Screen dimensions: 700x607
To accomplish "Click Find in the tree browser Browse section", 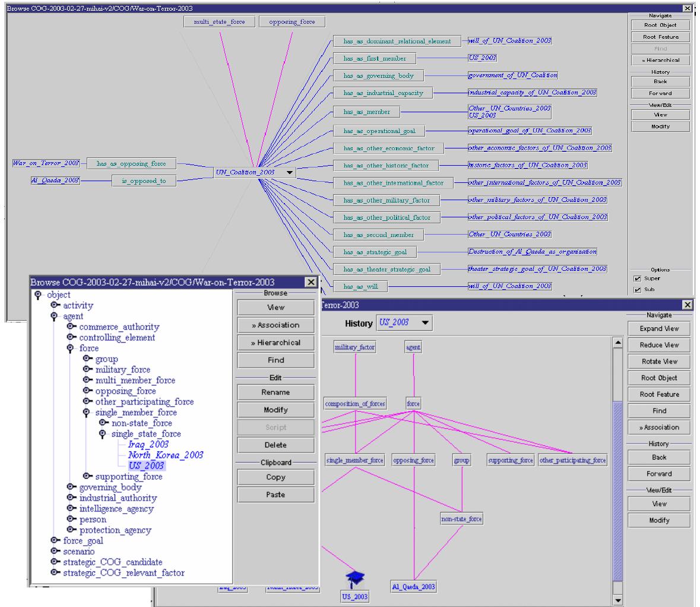I will click(x=275, y=360).
